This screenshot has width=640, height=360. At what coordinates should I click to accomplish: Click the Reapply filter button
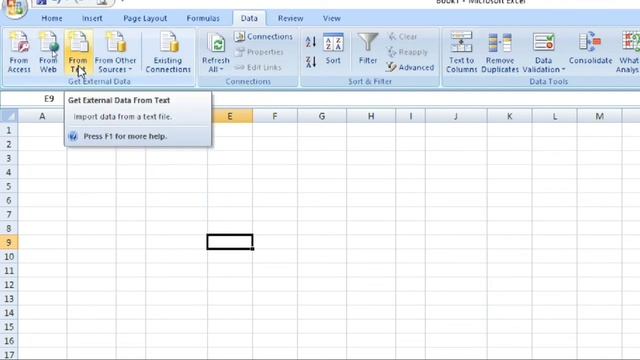[407, 52]
